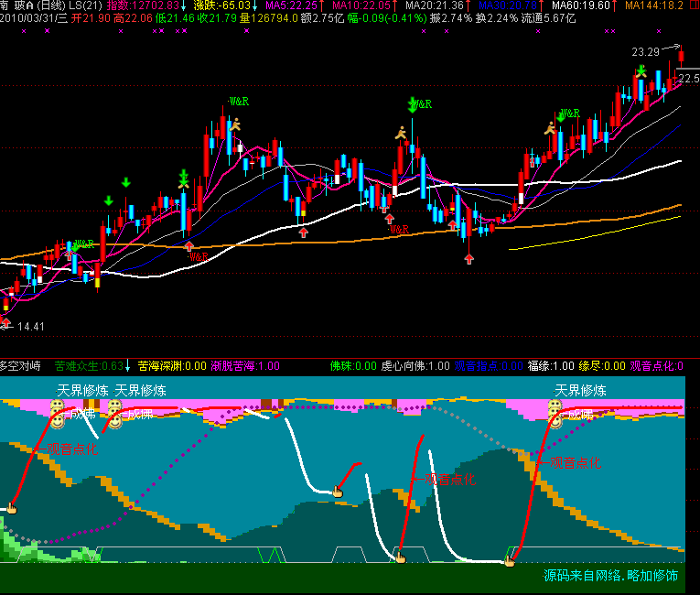Image resolution: width=700 pixels, height=595 pixels.
Task: Click the 虔心向佛:1.00 indicator value
Action: 415,366
